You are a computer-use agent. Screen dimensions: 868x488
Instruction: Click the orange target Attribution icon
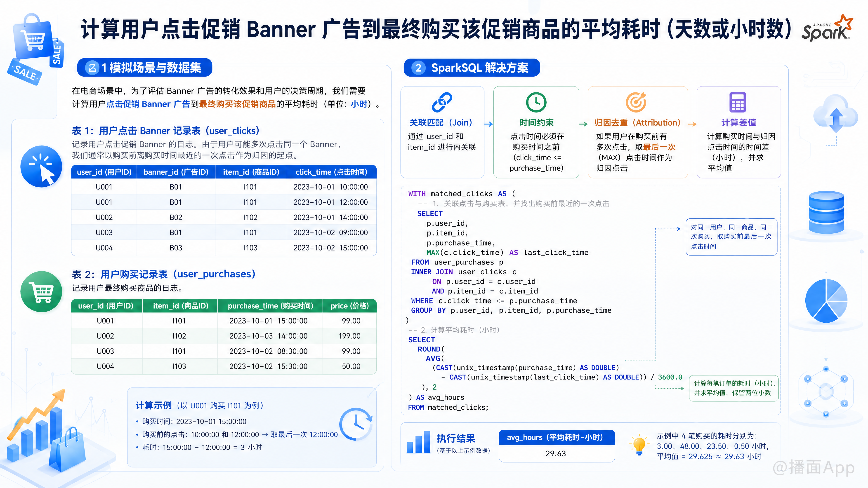point(636,102)
